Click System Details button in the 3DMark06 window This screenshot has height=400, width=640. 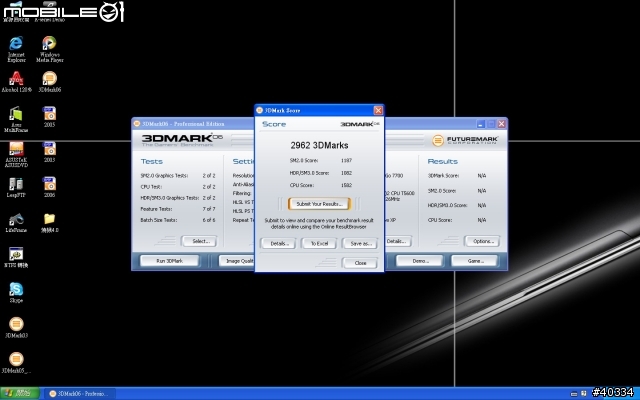coord(398,241)
